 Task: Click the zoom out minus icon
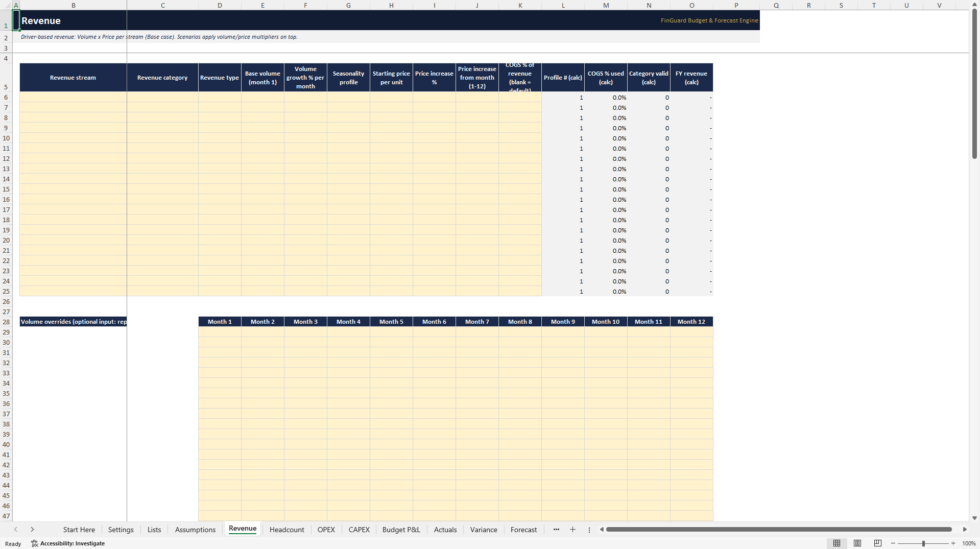(893, 543)
